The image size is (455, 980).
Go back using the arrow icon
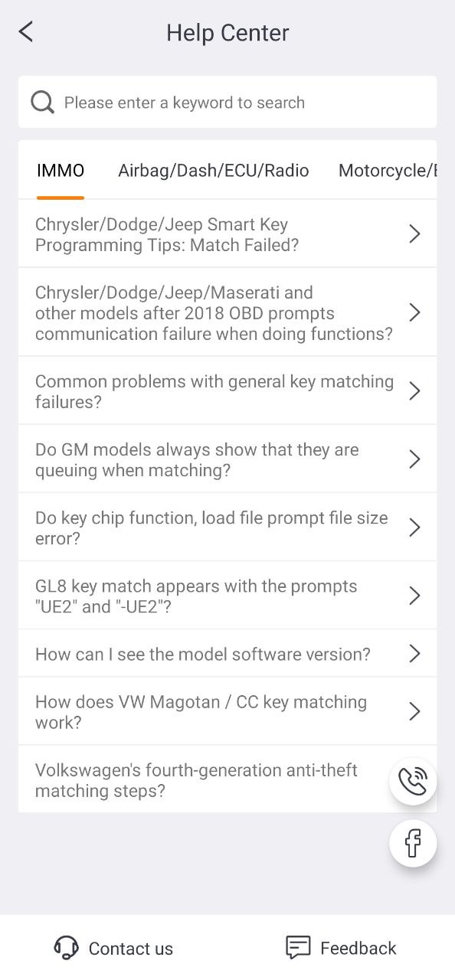[x=26, y=32]
